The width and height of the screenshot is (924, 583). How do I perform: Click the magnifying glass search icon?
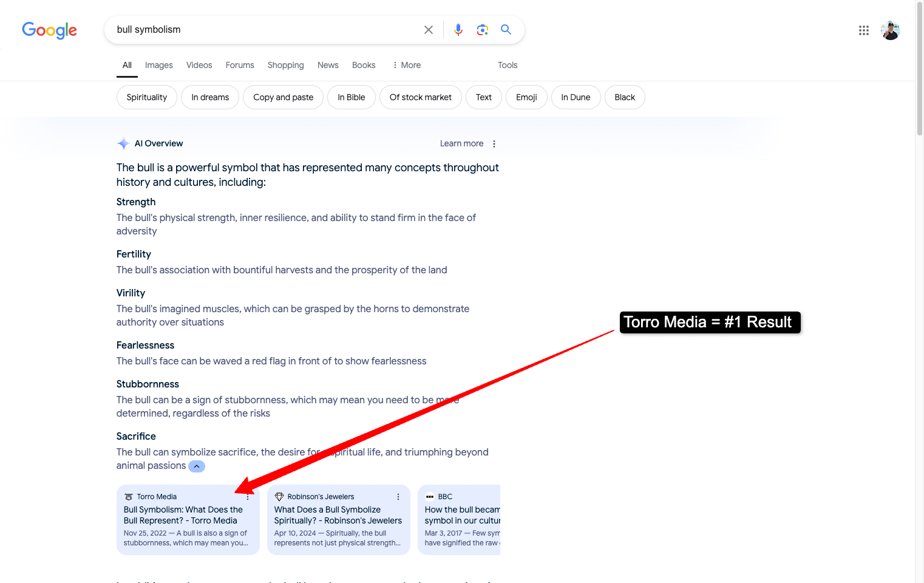[506, 30]
